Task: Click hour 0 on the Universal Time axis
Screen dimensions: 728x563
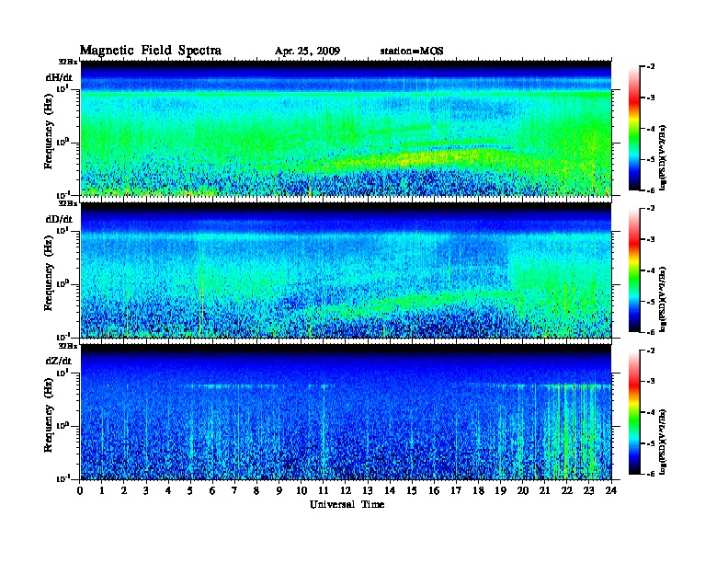Action: pos(80,491)
